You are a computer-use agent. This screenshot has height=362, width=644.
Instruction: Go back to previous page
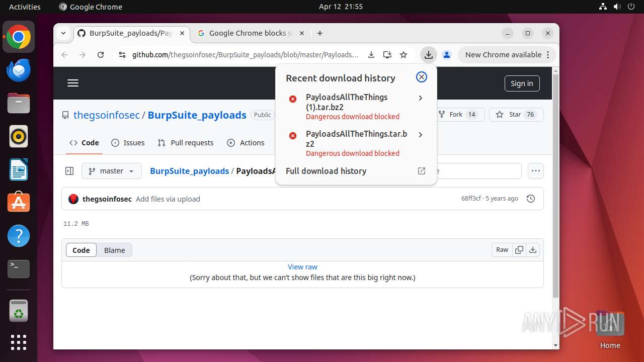(64, 55)
